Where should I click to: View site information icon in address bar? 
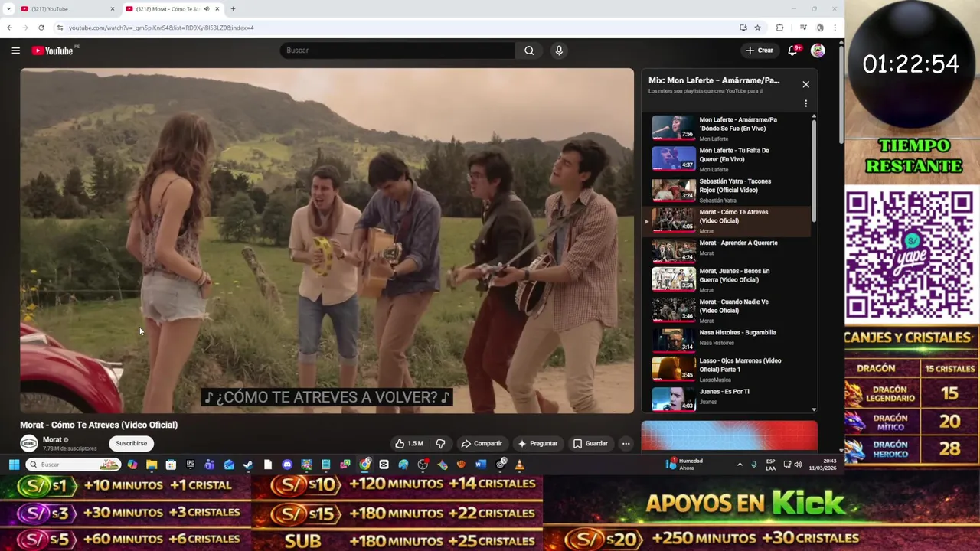(60, 28)
